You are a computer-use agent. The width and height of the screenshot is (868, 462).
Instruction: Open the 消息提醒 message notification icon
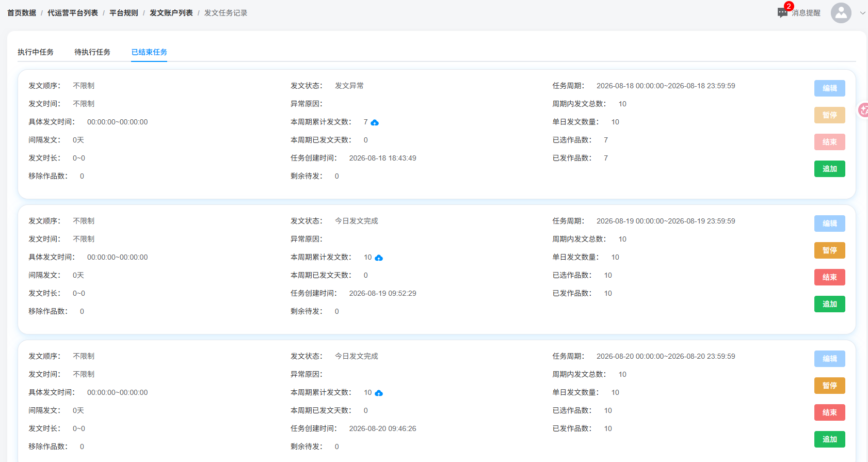pos(782,13)
